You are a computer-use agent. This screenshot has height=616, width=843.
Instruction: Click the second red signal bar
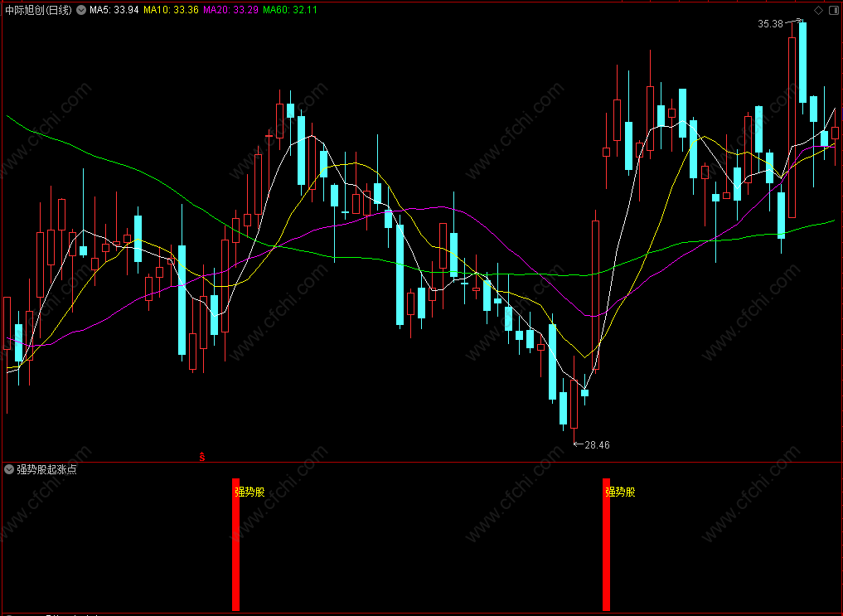pyautogui.click(x=606, y=545)
